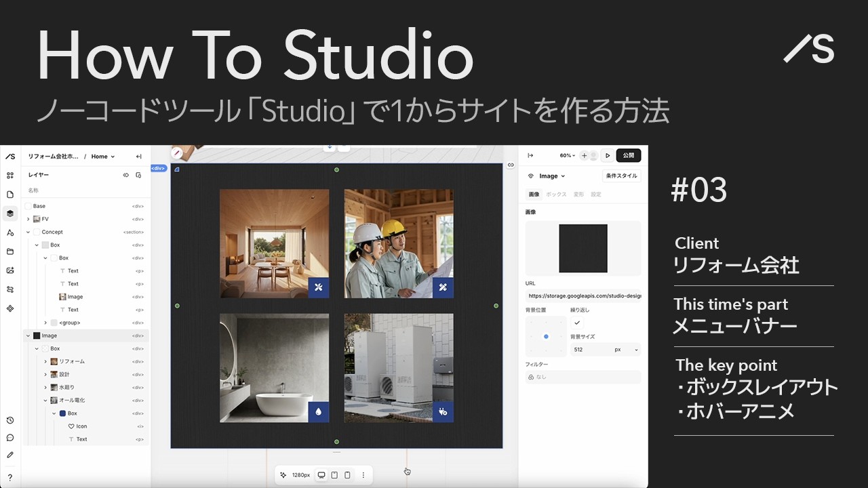
Task: Click the copy layers icon beside レイヤー
Action: 139,175
